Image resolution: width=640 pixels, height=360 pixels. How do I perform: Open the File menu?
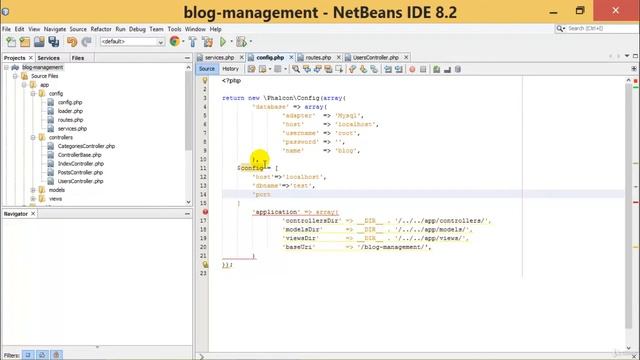click(6, 29)
